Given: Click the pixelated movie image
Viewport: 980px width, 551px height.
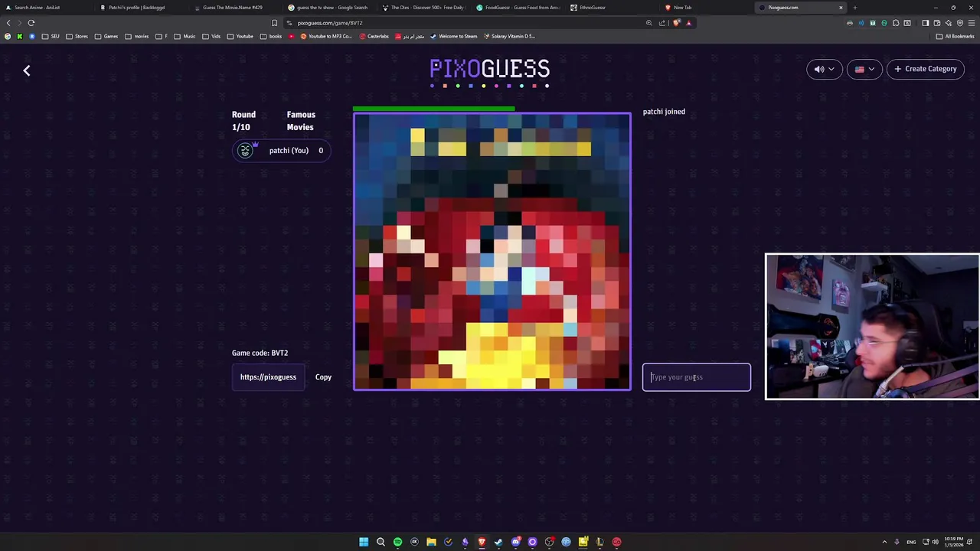Looking at the screenshot, I should (x=492, y=252).
